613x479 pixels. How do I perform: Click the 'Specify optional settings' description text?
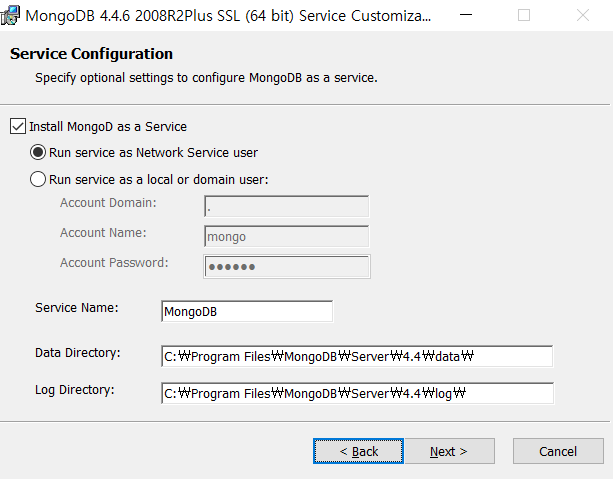click(206, 78)
